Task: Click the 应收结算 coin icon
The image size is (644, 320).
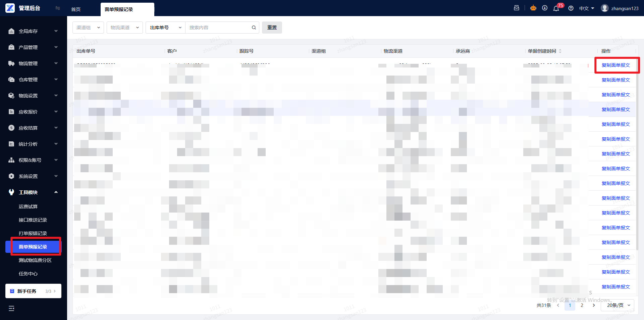Action: click(x=11, y=128)
